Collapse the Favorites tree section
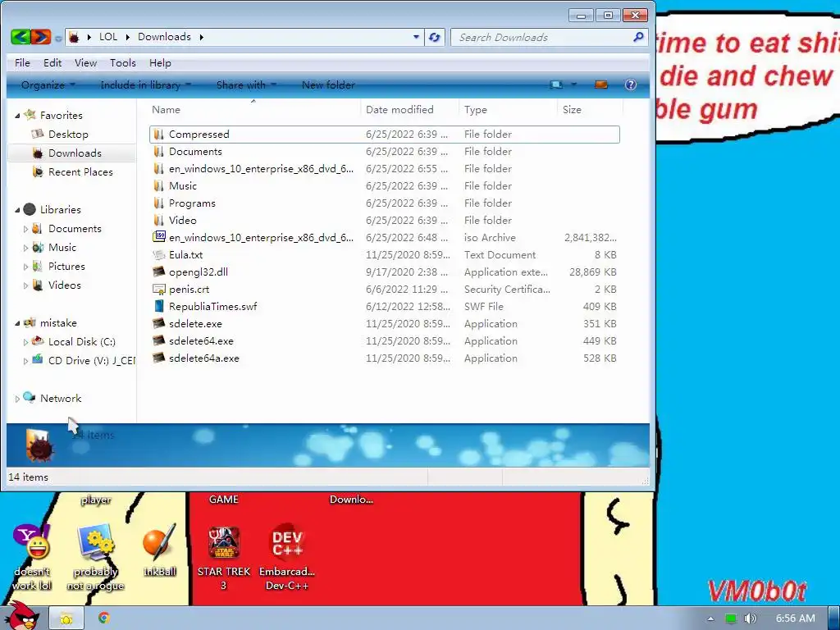The height and width of the screenshot is (630, 840). tap(17, 116)
